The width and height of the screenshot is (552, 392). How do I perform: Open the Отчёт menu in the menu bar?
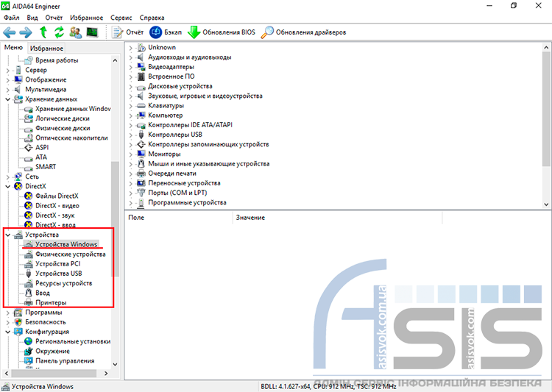tap(54, 18)
